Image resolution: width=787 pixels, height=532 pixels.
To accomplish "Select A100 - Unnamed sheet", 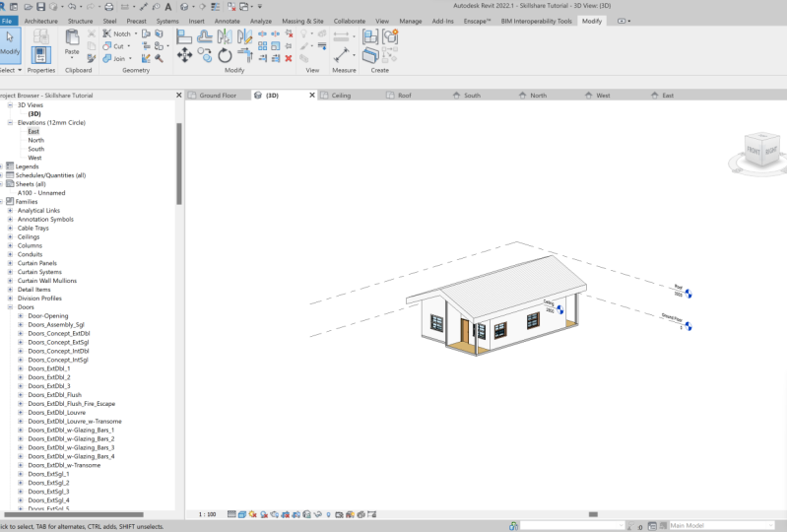I will 41,193.
